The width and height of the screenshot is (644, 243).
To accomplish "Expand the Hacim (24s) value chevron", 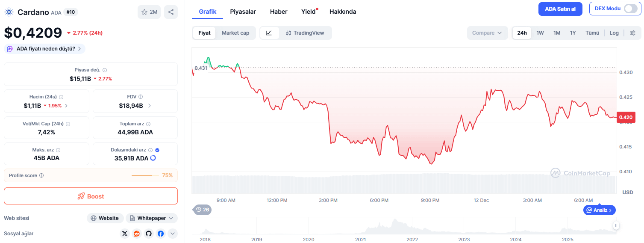I will click(x=66, y=106).
